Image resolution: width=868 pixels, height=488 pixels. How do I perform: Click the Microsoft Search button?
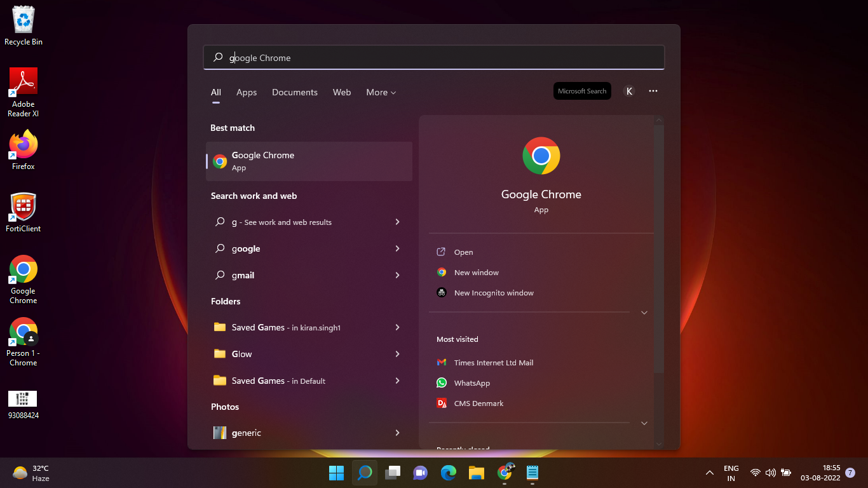[582, 91]
